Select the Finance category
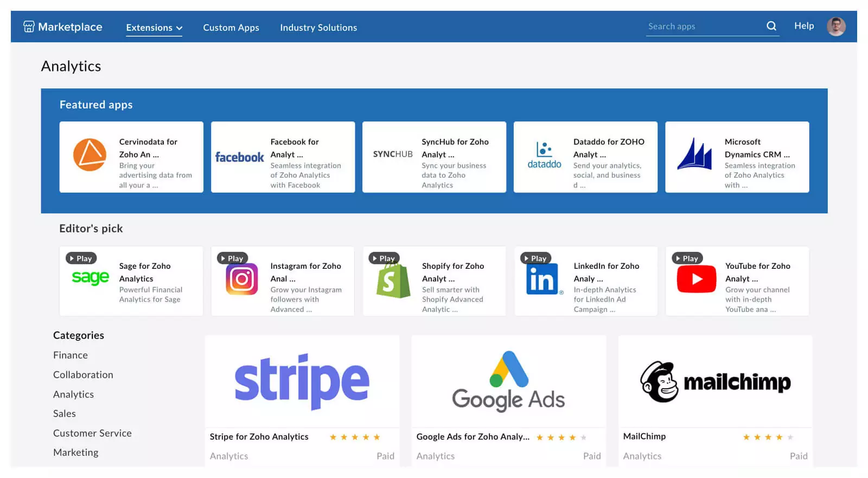 coord(71,355)
